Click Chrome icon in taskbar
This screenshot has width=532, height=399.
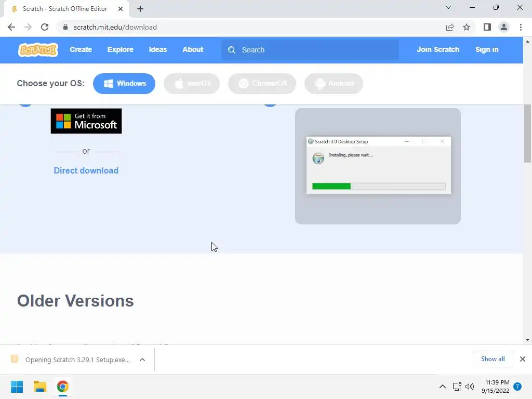click(x=62, y=387)
